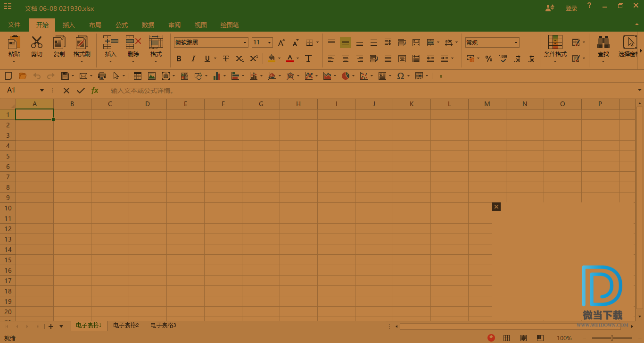The width and height of the screenshot is (644, 343).
Task: Click the percent style % icon
Action: tap(489, 59)
